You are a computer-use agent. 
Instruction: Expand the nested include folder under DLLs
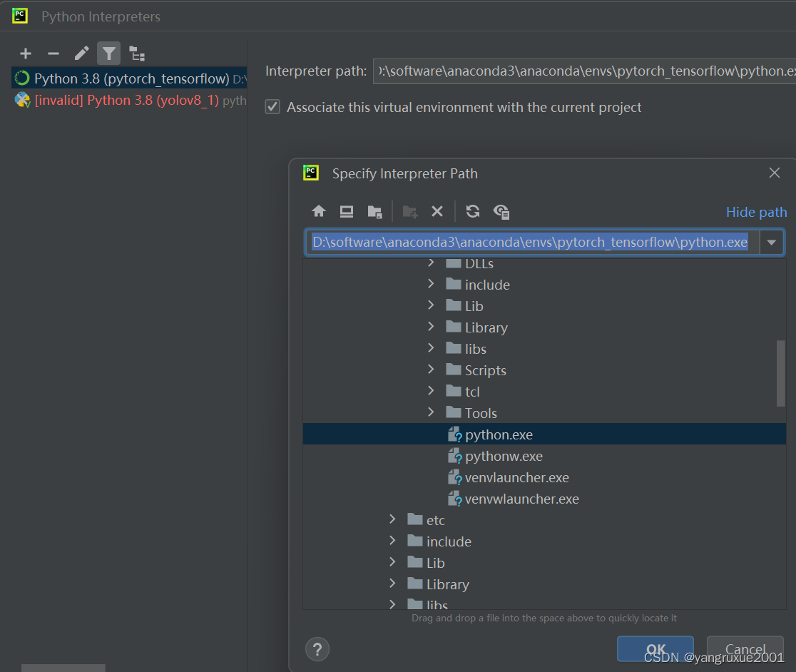click(x=431, y=284)
